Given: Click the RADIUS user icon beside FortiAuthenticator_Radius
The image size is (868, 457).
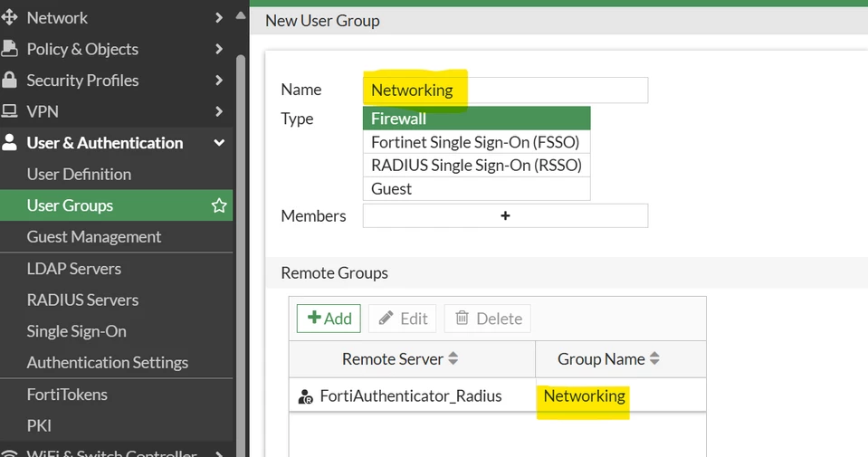Looking at the screenshot, I should click(306, 396).
